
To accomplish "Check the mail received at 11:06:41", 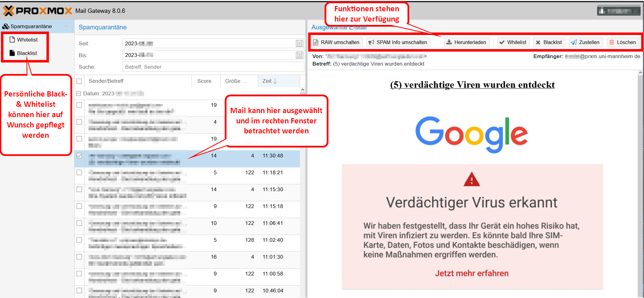I will [79, 223].
